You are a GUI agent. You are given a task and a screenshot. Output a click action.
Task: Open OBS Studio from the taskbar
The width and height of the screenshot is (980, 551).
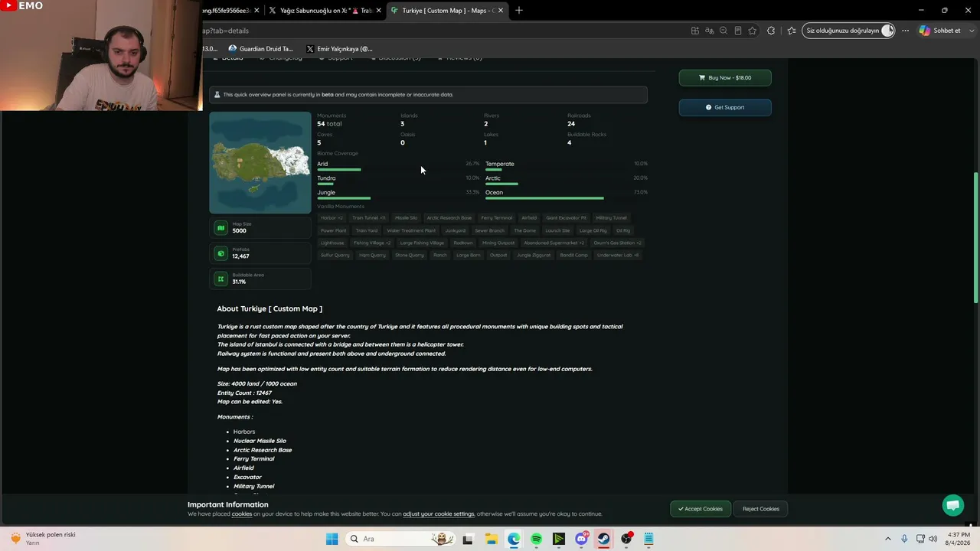(627, 539)
